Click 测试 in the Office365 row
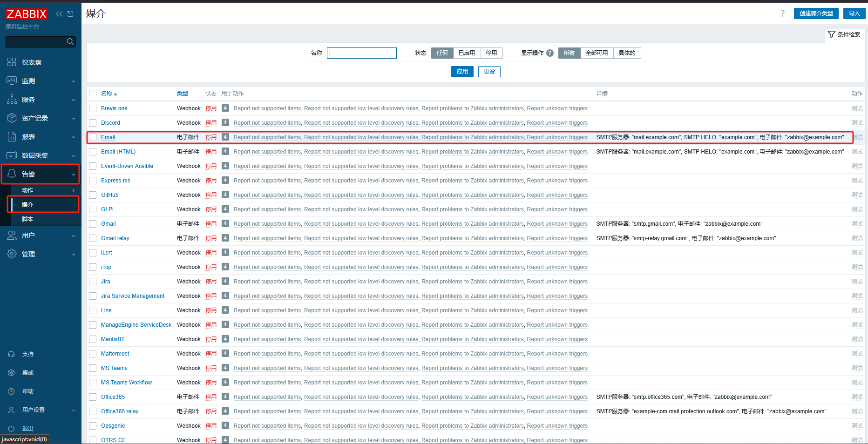The image size is (868, 444). 857,397
